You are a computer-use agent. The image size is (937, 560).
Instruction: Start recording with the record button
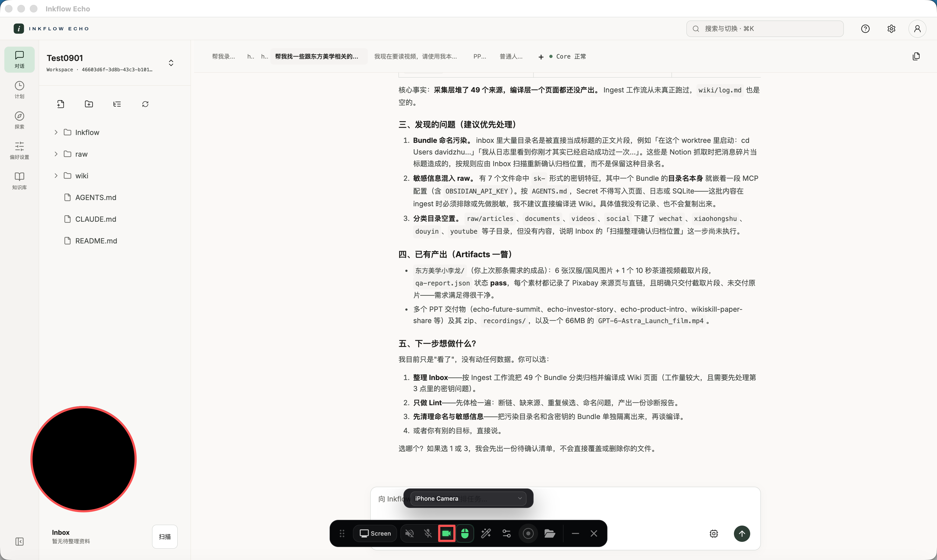coord(528,533)
